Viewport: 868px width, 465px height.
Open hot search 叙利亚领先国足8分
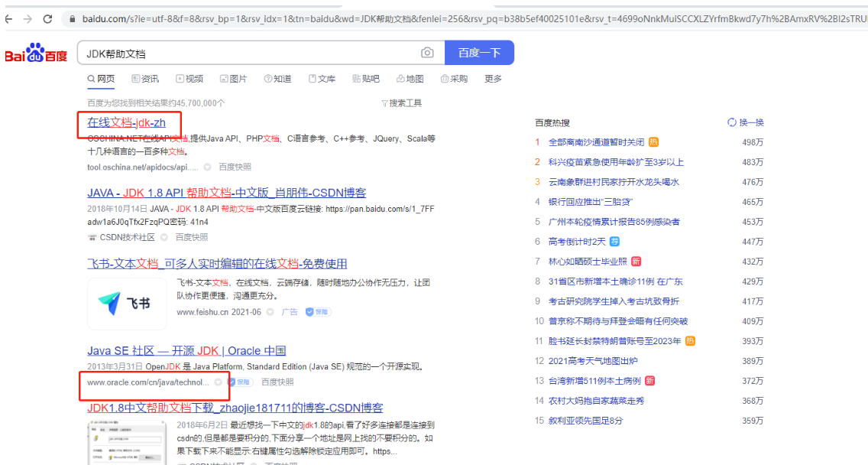(586, 421)
